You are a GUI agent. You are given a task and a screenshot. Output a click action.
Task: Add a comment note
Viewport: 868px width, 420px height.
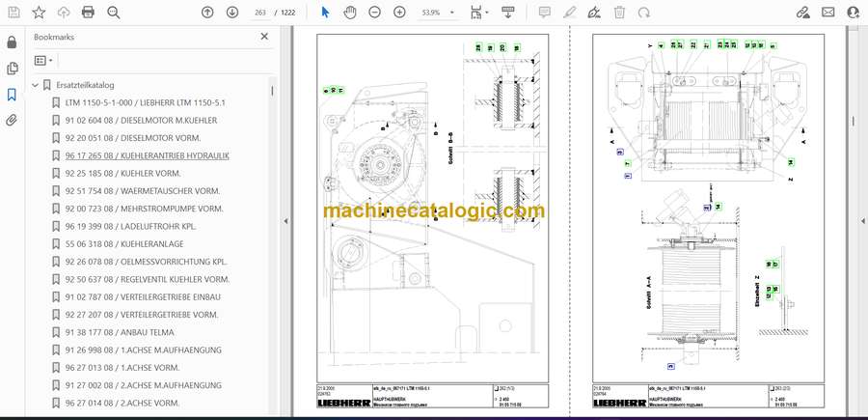[545, 13]
